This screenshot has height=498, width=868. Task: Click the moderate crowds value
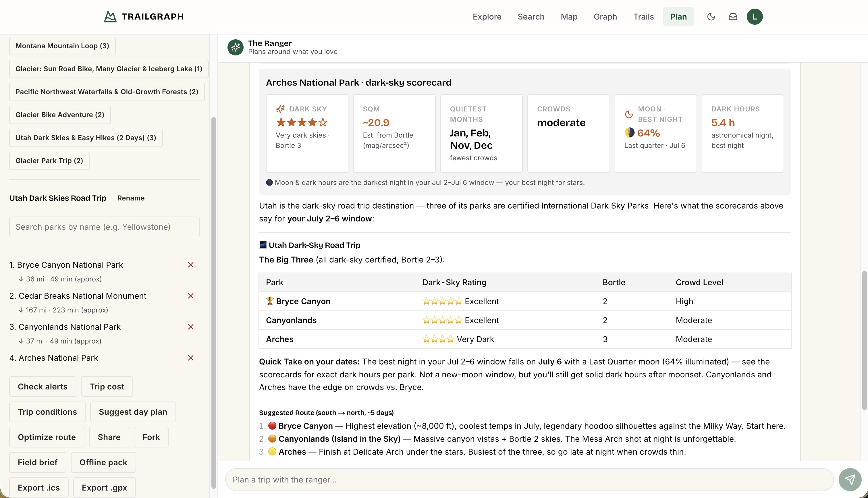(x=561, y=122)
